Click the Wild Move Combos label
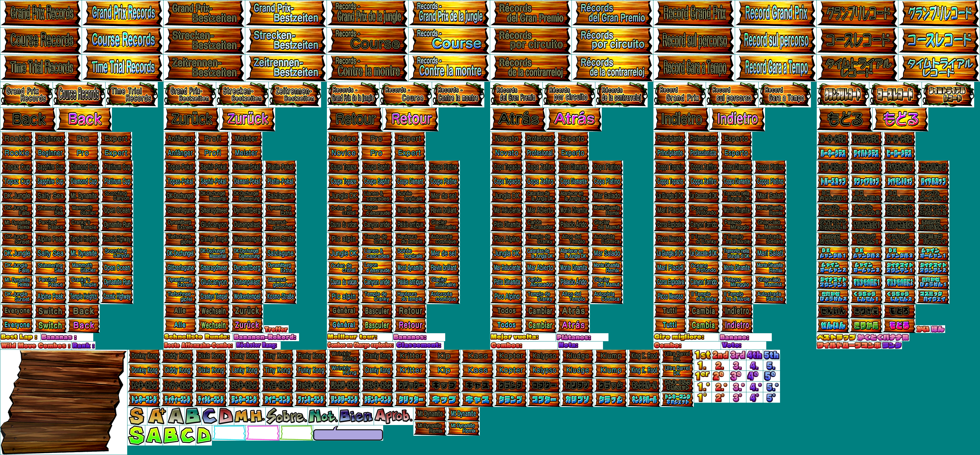 (x=35, y=346)
